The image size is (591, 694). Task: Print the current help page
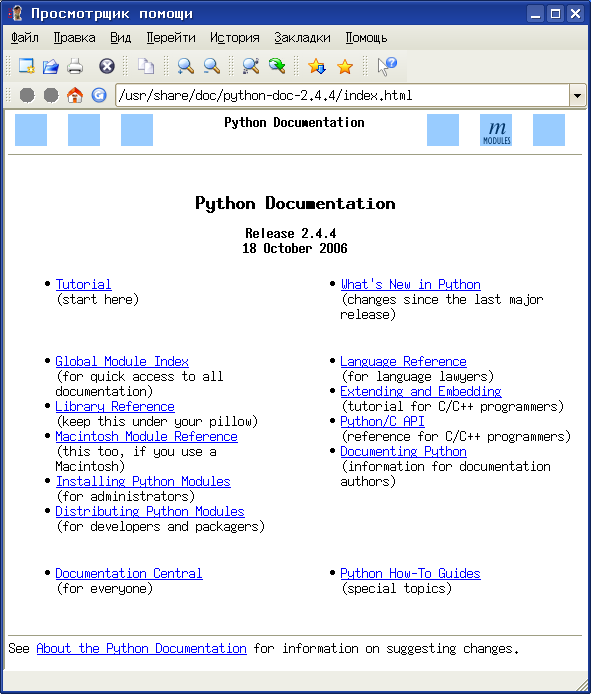(75, 66)
